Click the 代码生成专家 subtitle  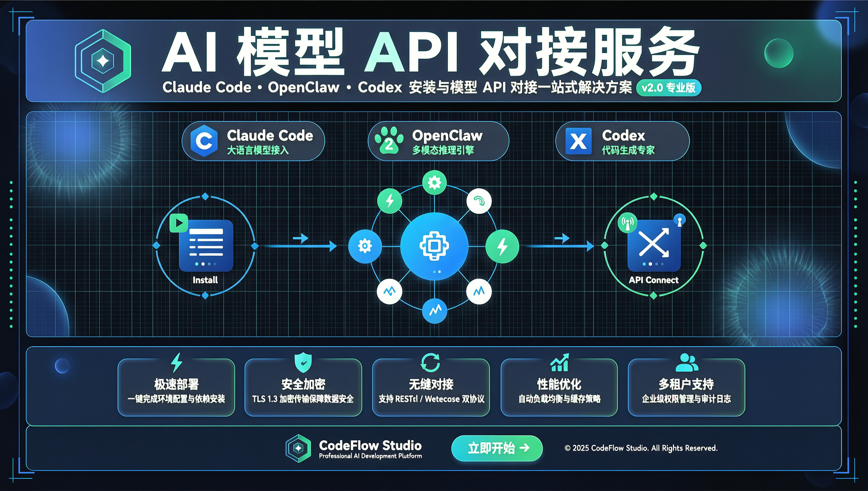coord(628,150)
